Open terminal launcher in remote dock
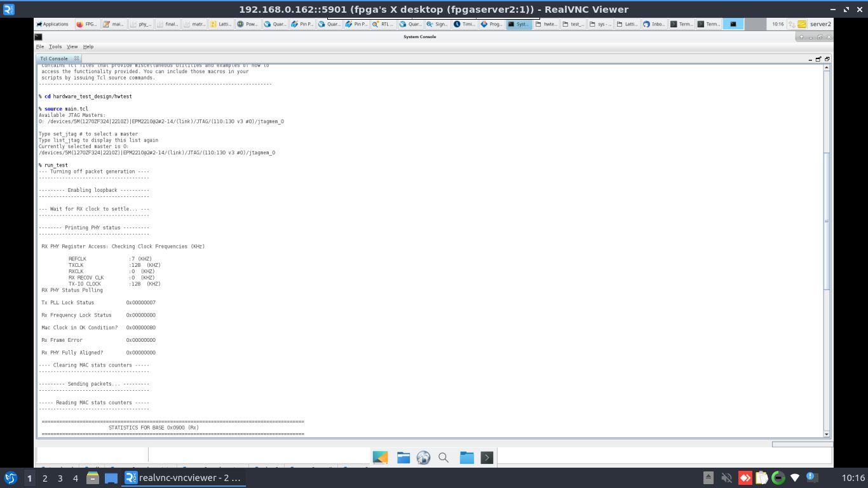 (x=487, y=457)
